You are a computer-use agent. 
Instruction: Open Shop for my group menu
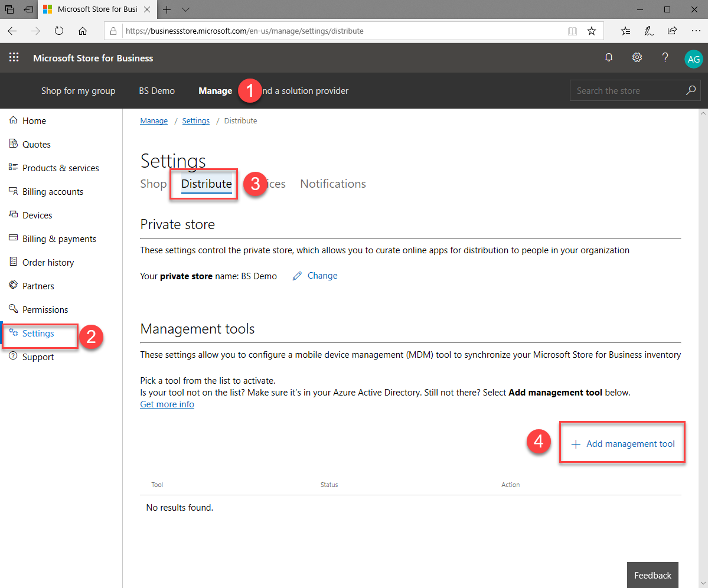[78, 91]
